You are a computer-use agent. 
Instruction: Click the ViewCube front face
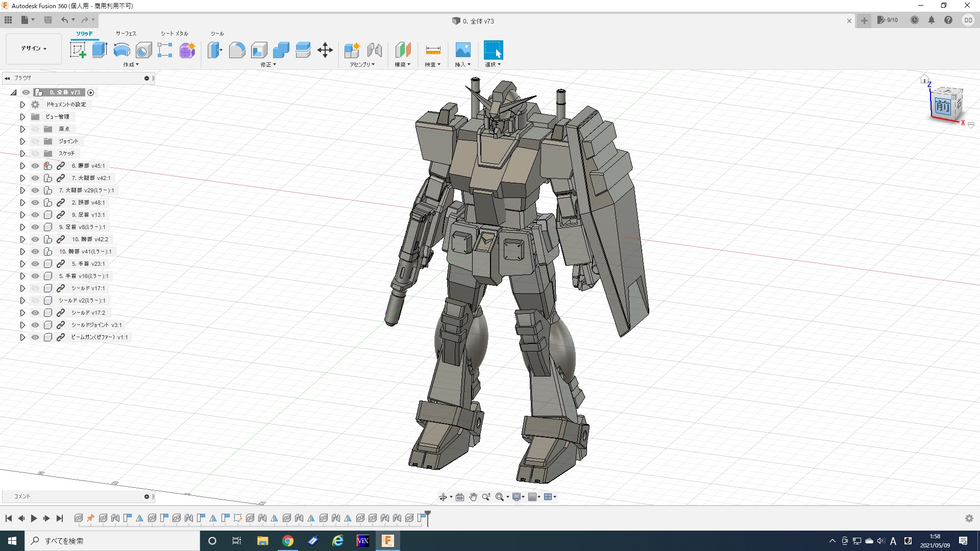(x=942, y=106)
